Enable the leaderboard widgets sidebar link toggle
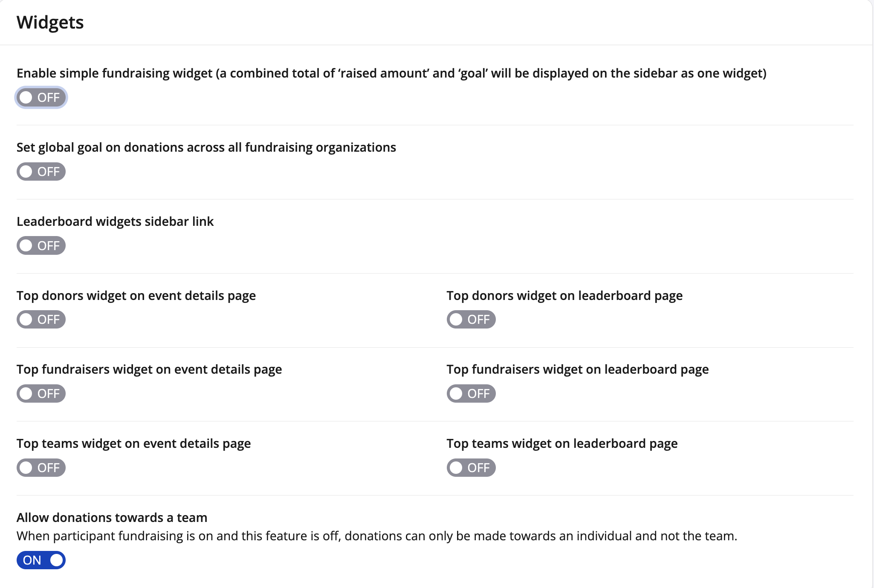Viewport: 874px width, 588px height. coord(41,246)
